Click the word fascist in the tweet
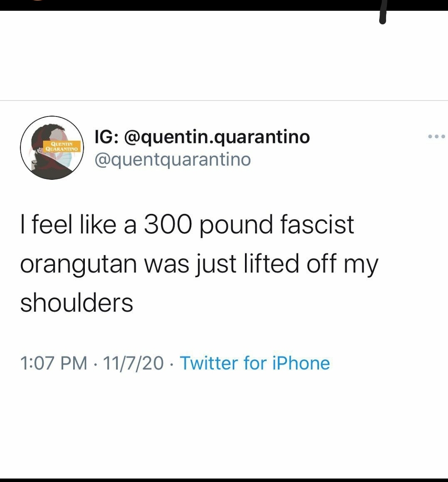The height and width of the screenshot is (482, 448). pyautogui.click(x=317, y=224)
